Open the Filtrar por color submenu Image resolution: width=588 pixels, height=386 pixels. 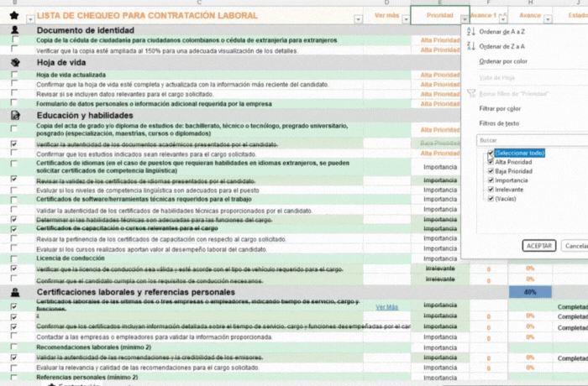click(x=500, y=108)
